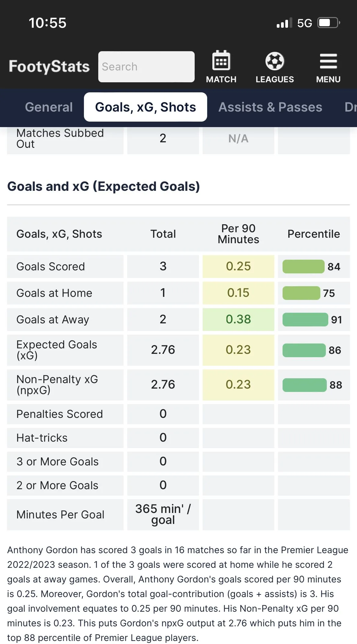
Task: Tap the Non-Penalty xG percentile bar 88
Action: [305, 385]
